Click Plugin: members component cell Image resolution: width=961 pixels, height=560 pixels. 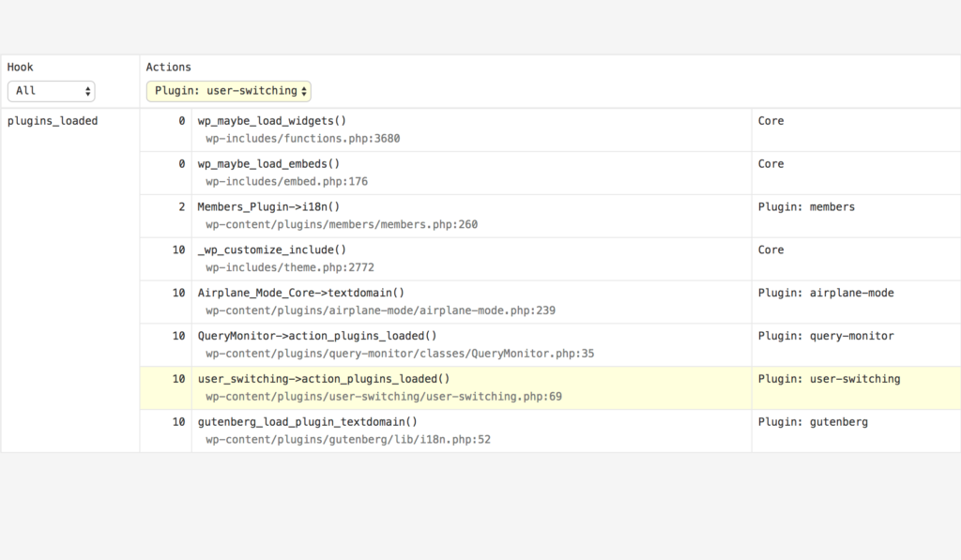pos(806,206)
